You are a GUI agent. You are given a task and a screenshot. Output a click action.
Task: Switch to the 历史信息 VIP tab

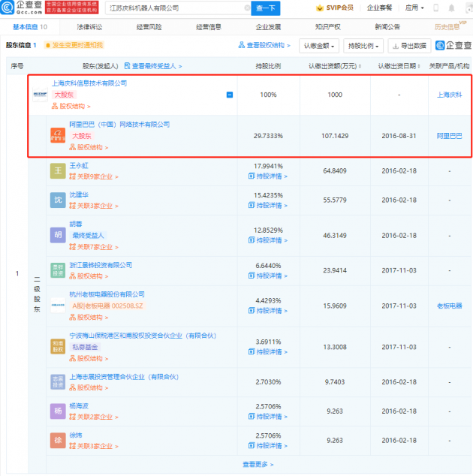click(x=450, y=26)
